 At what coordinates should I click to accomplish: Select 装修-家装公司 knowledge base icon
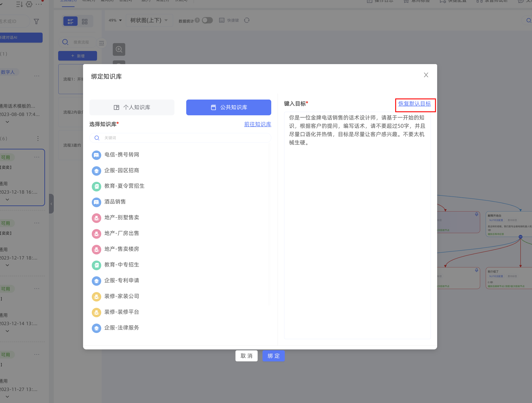(96, 297)
